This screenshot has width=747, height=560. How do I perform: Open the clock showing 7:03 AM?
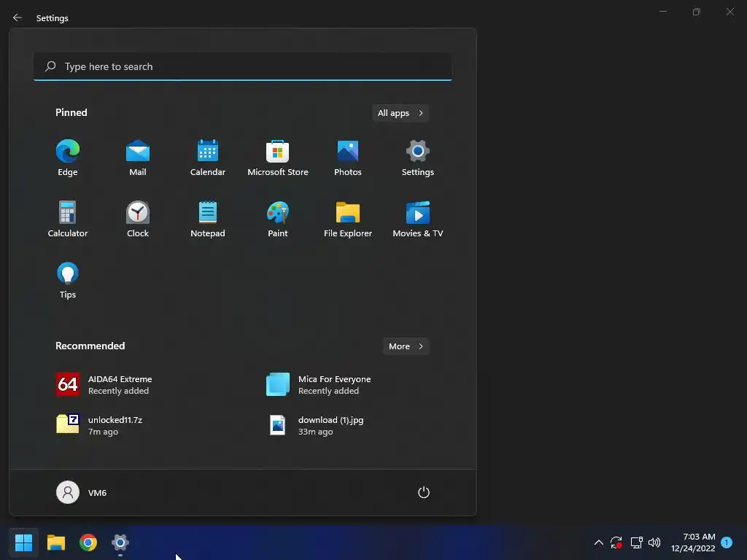pyautogui.click(x=693, y=542)
